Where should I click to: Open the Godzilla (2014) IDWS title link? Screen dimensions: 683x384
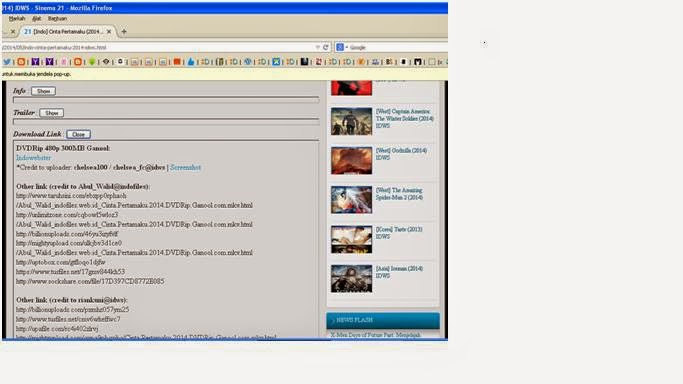401,154
